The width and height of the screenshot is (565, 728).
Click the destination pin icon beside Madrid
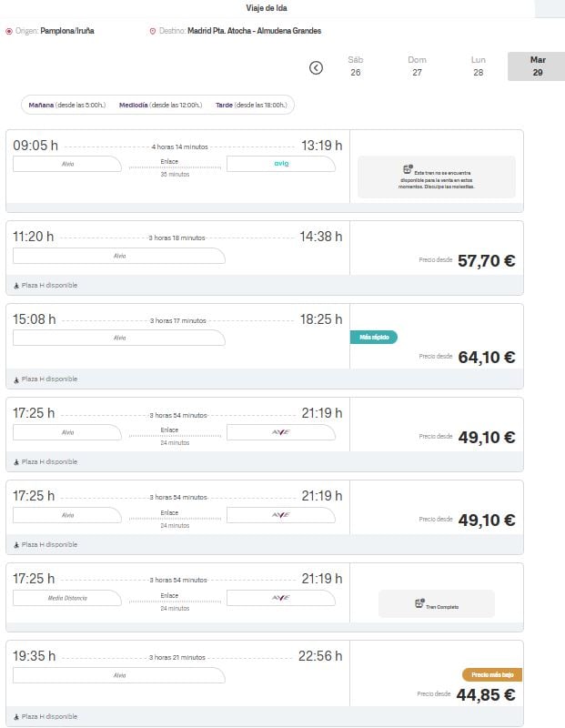(153, 31)
